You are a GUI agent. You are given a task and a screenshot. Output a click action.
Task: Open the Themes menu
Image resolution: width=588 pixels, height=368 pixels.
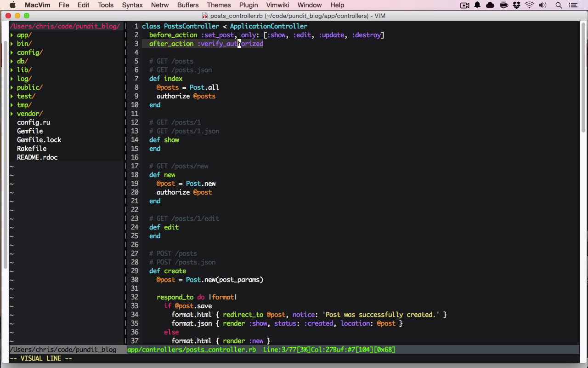point(219,5)
